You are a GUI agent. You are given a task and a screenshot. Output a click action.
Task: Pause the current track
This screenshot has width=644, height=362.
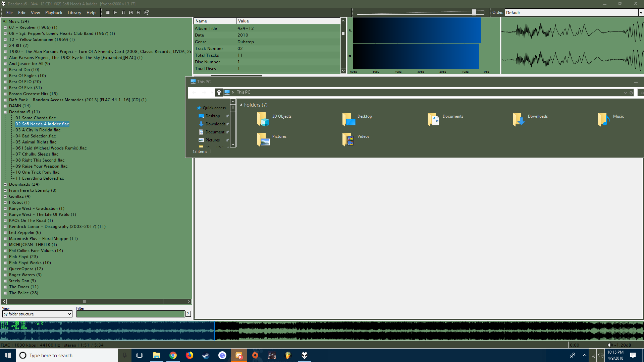tap(123, 13)
